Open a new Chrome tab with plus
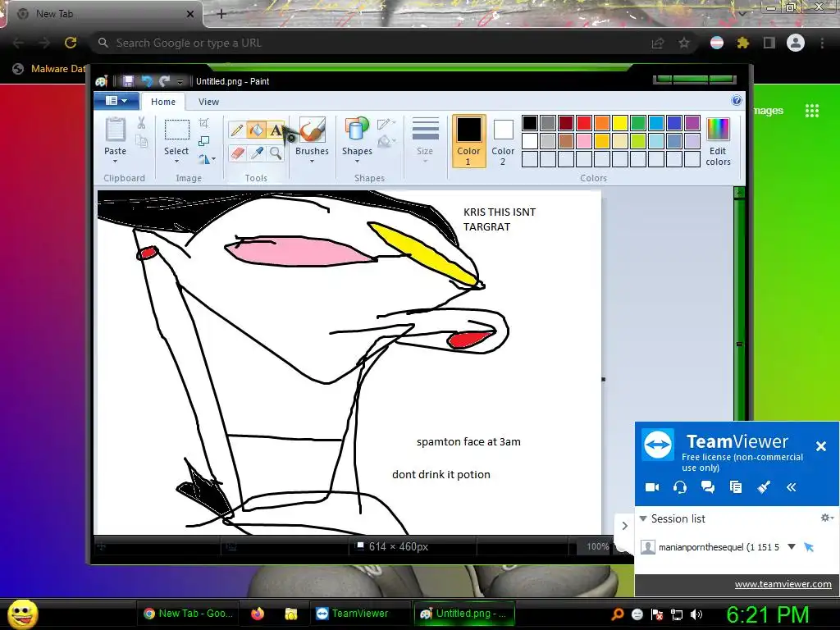 click(221, 14)
